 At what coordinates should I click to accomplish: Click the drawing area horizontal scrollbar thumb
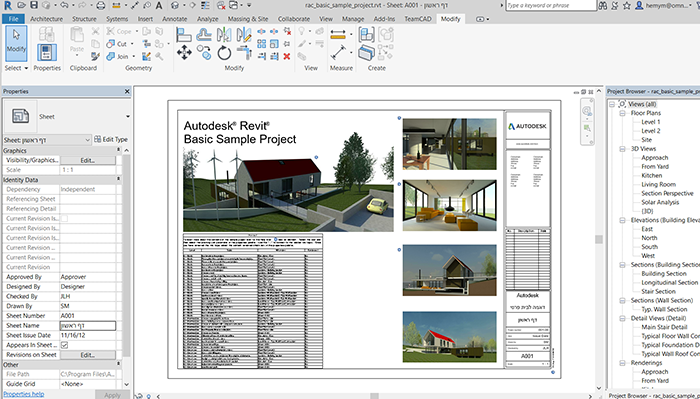[x=375, y=396]
